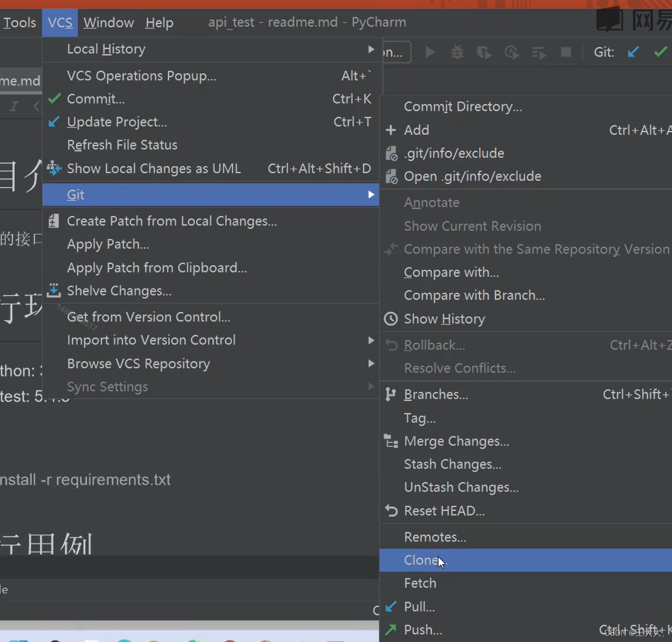The width and height of the screenshot is (672, 642).
Task: Select Show Local Changes as UML
Action: tap(211, 168)
